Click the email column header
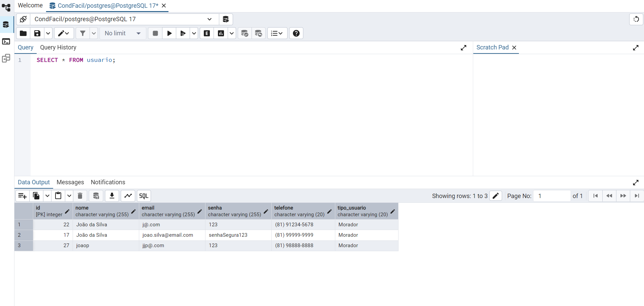 coord(172,211)
